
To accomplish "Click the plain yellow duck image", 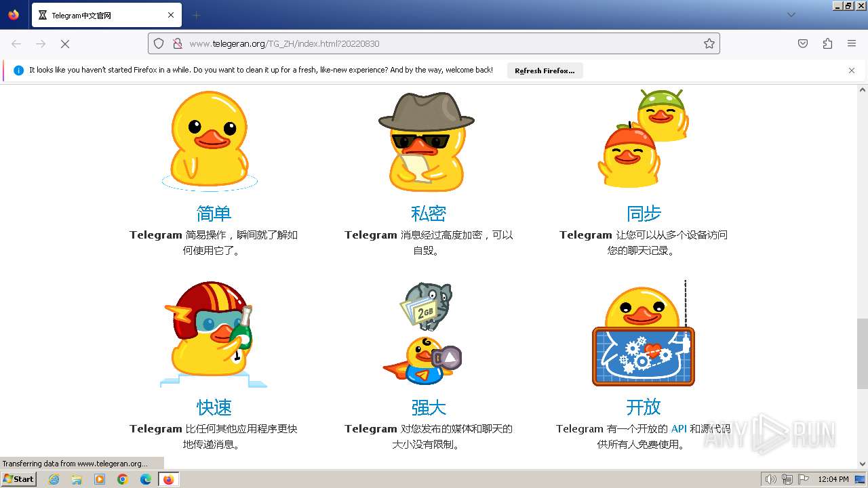I will point(210,141).
